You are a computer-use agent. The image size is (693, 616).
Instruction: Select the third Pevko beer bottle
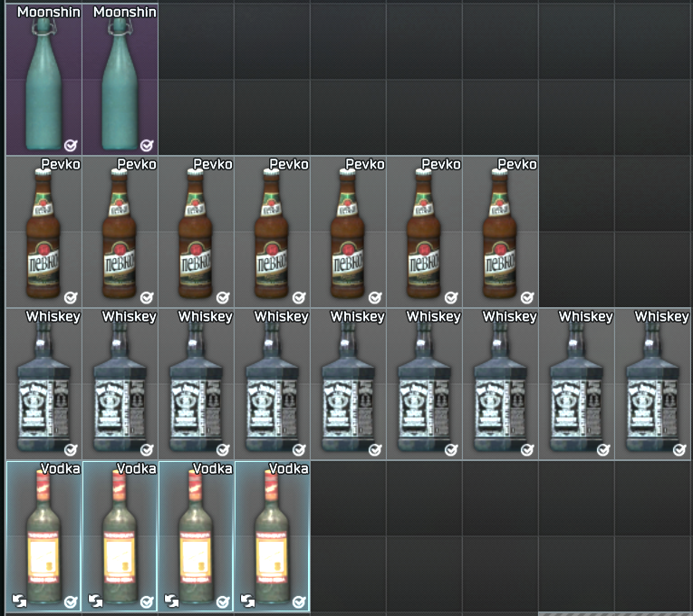tap(196, 231)
